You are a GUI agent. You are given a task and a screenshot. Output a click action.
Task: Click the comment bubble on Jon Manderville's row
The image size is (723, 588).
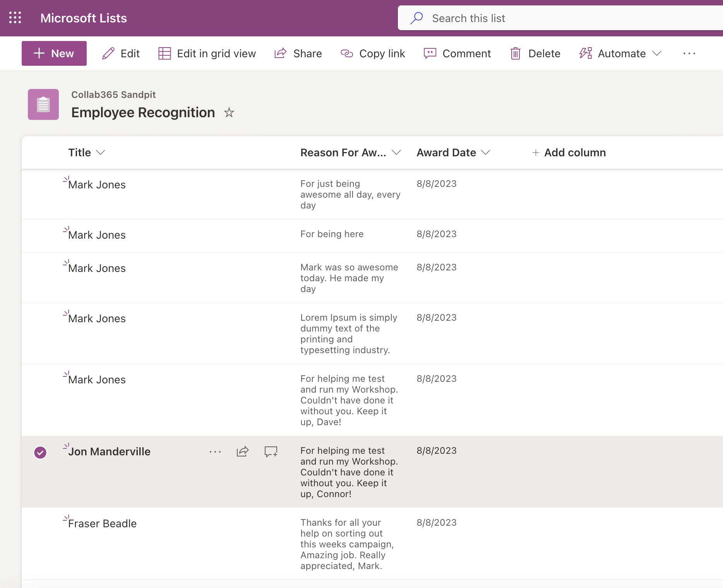click(x=270, y=451)
